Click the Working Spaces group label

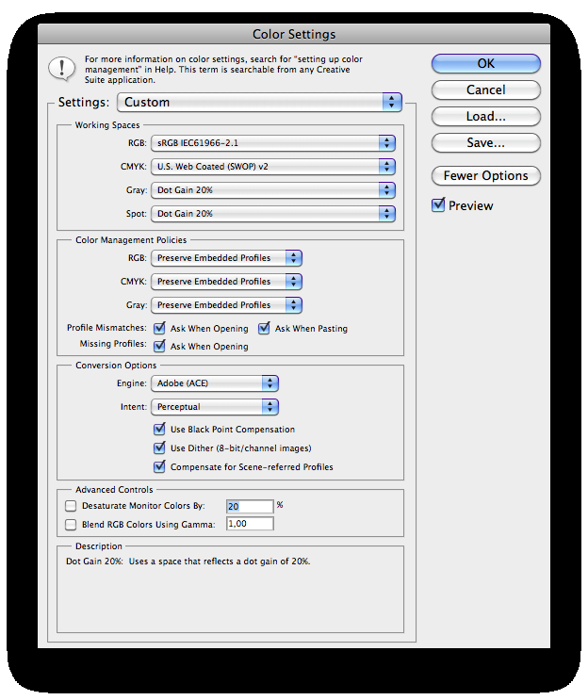click(x=107, y=125)
